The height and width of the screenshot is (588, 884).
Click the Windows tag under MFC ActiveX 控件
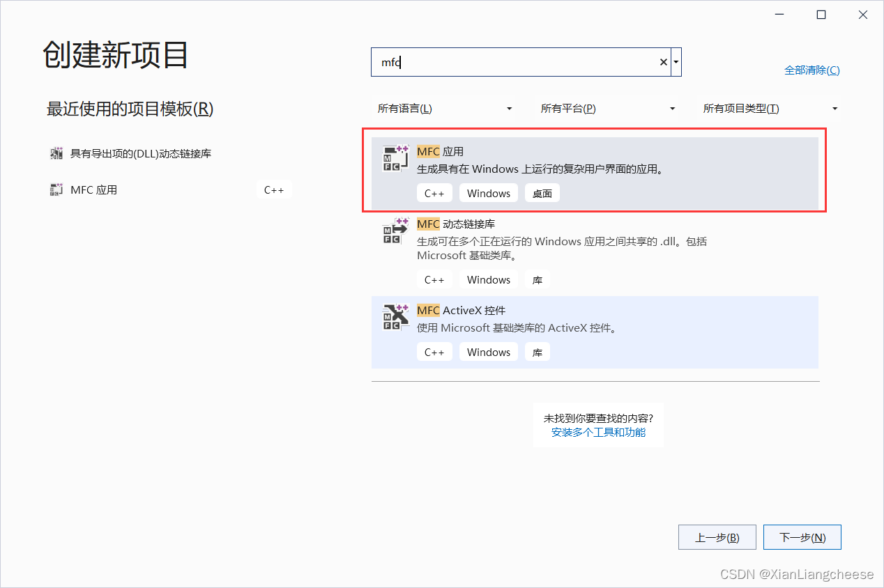(489, 352)
